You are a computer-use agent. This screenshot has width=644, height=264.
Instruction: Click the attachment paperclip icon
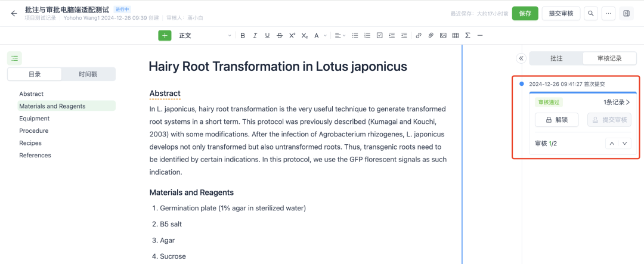[x=431, y=36]
